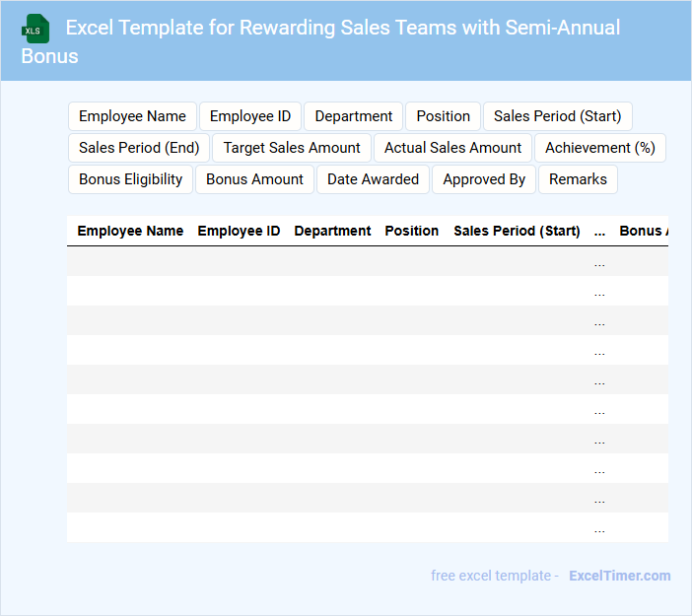Click the Target Sales Amount tag
Screen dimensions: 692x616
tap(292, 148)
